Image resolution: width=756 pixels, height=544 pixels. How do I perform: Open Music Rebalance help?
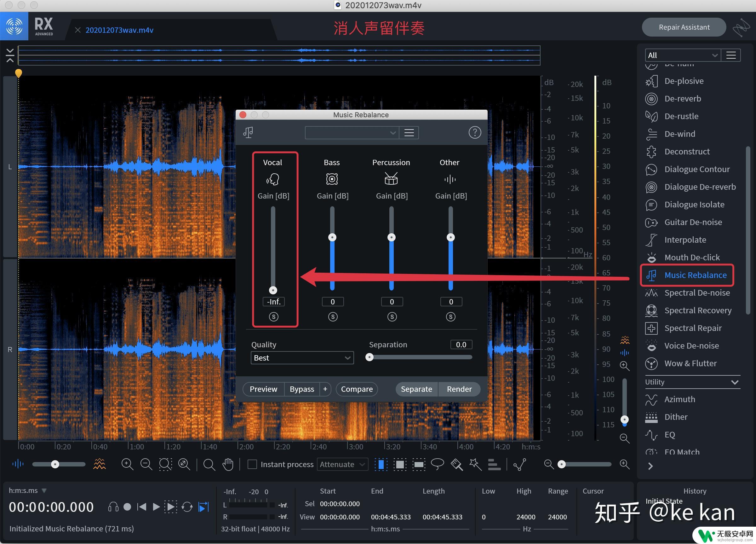pyautogui.click(x=475, y=132)
